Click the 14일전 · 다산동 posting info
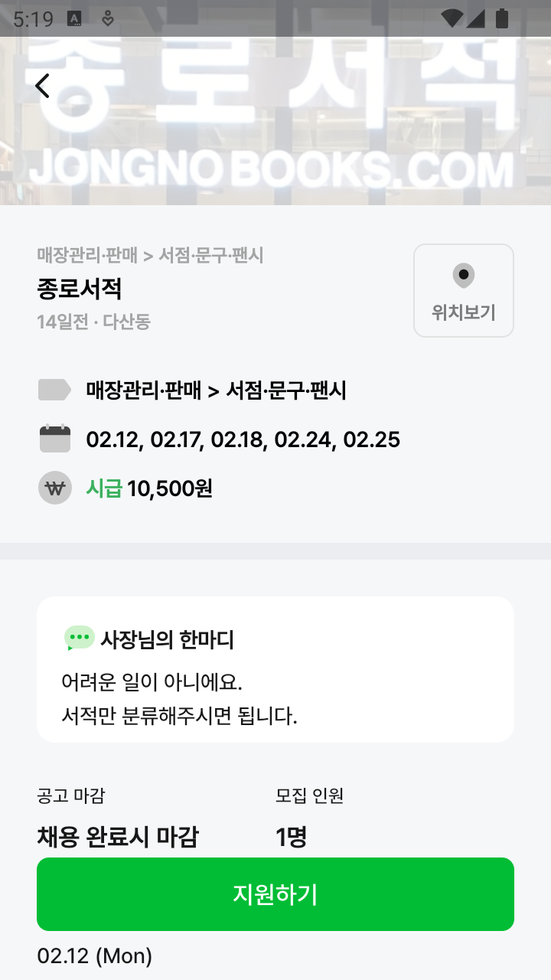The image size is (551, 980). 93,322
